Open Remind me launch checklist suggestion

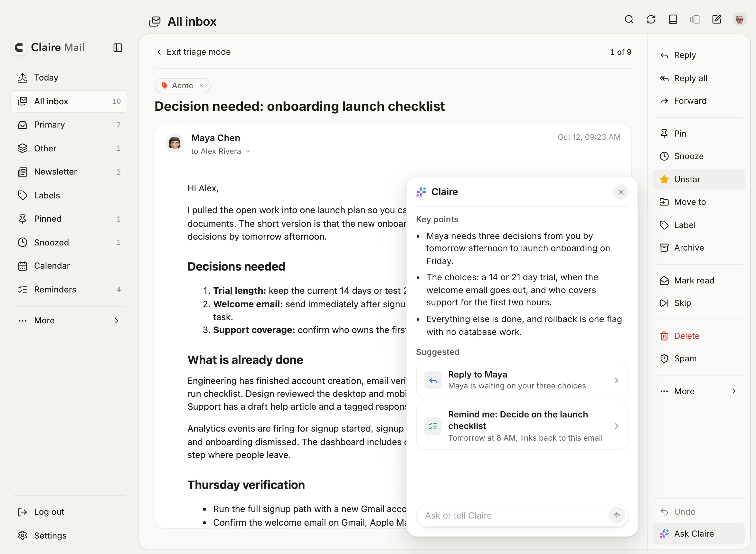(522, 426)
